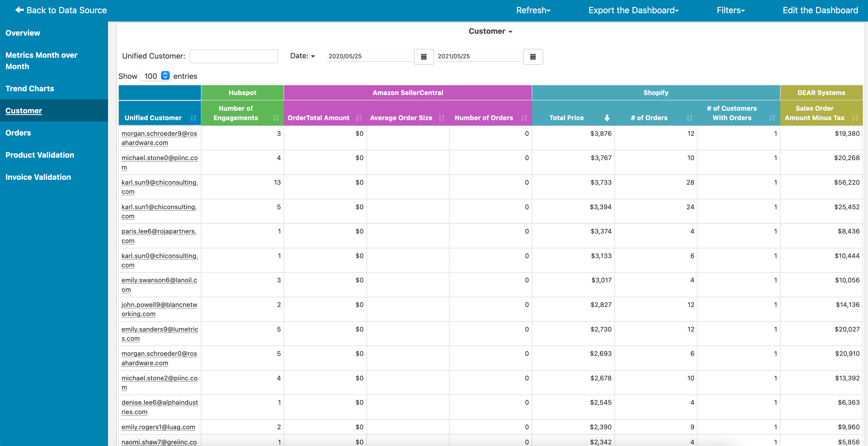Sort by Average Order Size column
Screen dimensions: 868x446
(441, 118)
